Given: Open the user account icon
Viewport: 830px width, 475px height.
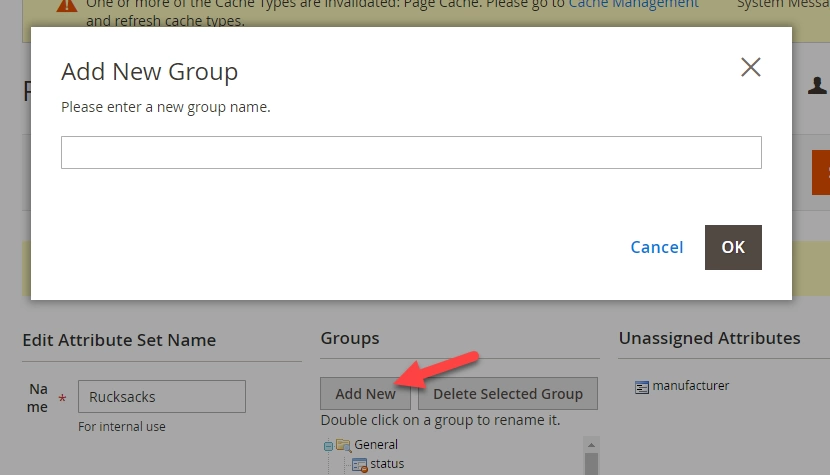Looking at the screenshot, I should click(817, 85).
